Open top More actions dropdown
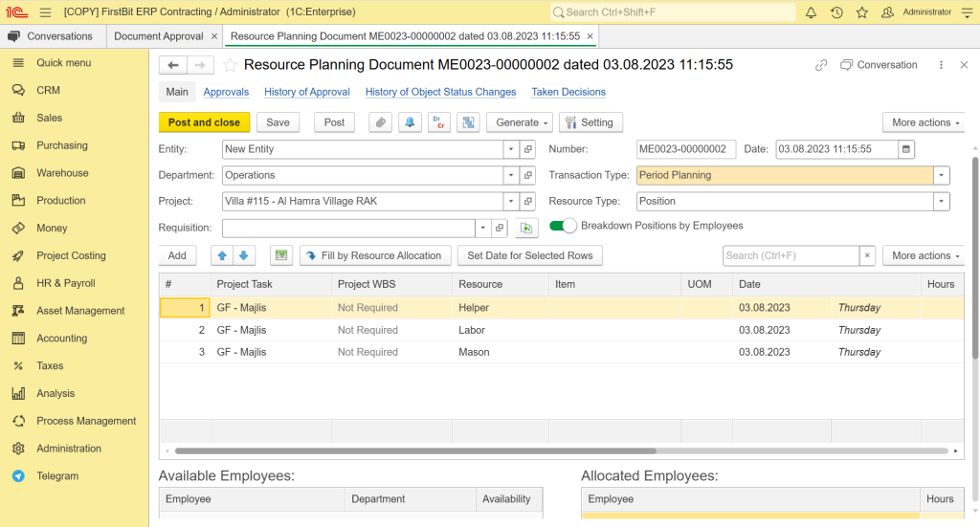The height and width of the screenshot is (527, 980). point(924,122)
